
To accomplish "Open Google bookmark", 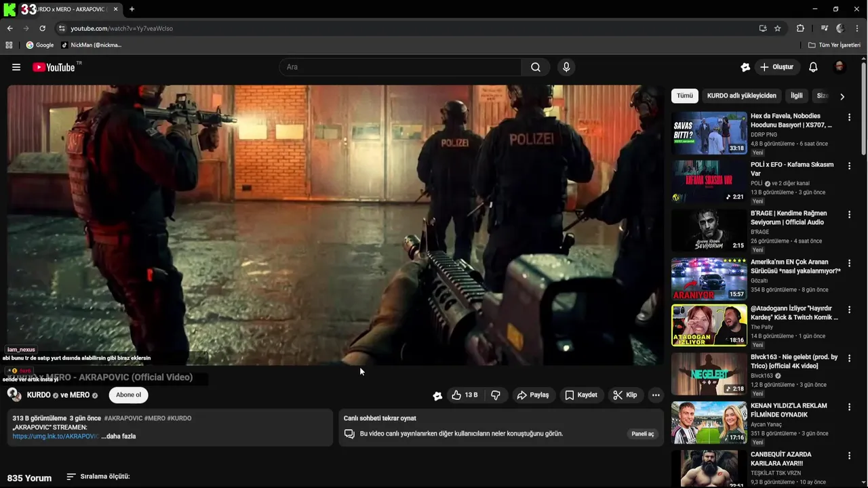I will [x=39, y=45].
